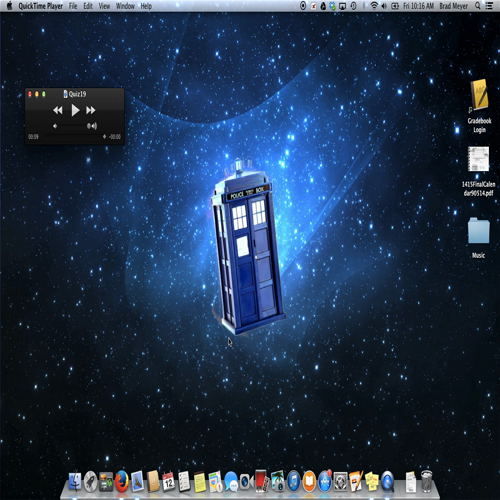500x500 pixels.
Task: Click the Fri 10:16 AM clock
Action: click(419, 6)
